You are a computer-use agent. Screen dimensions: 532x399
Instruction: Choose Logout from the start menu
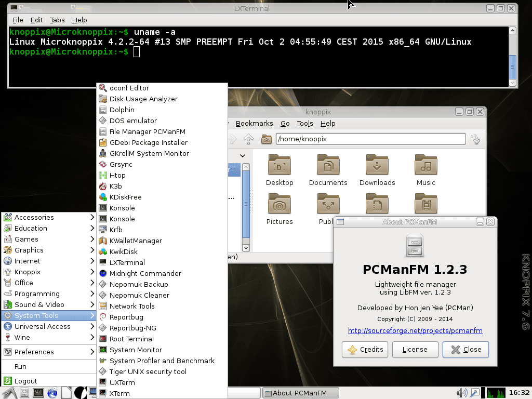coord(49,381)
